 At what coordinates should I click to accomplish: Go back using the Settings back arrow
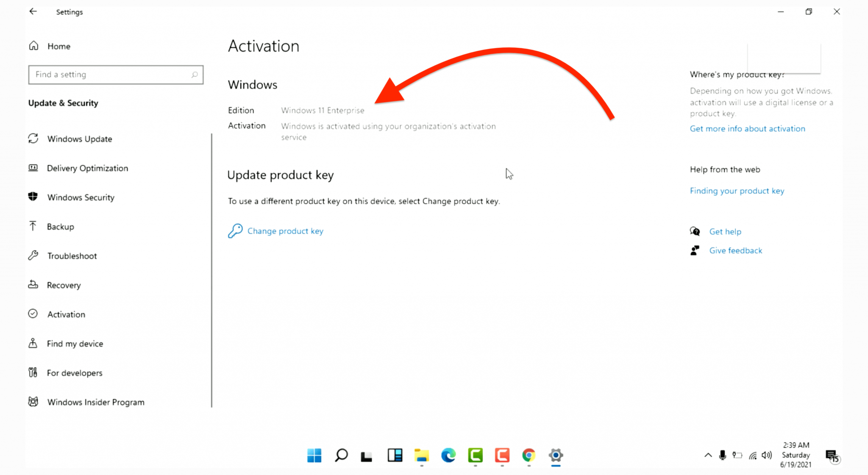tap(33, 11)
